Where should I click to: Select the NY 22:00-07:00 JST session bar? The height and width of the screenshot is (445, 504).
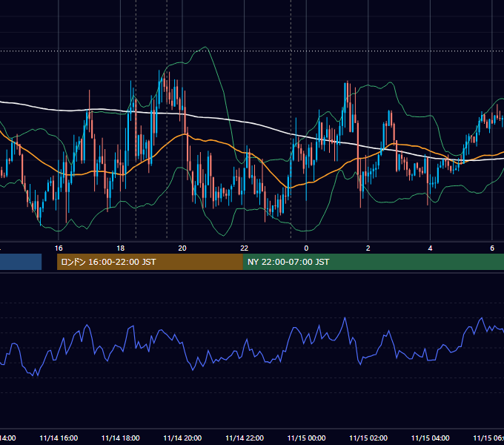(373, 262)
